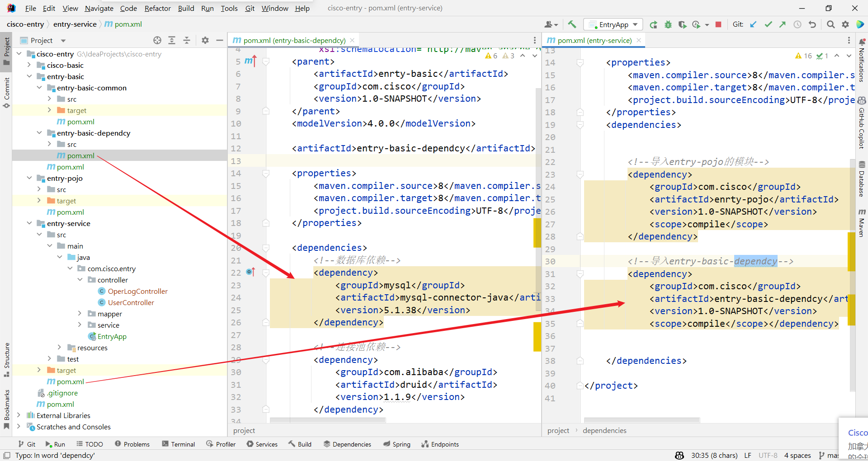868x461 pixels.
Task: Collapse the entry-basic module
Action: (29, 76)
